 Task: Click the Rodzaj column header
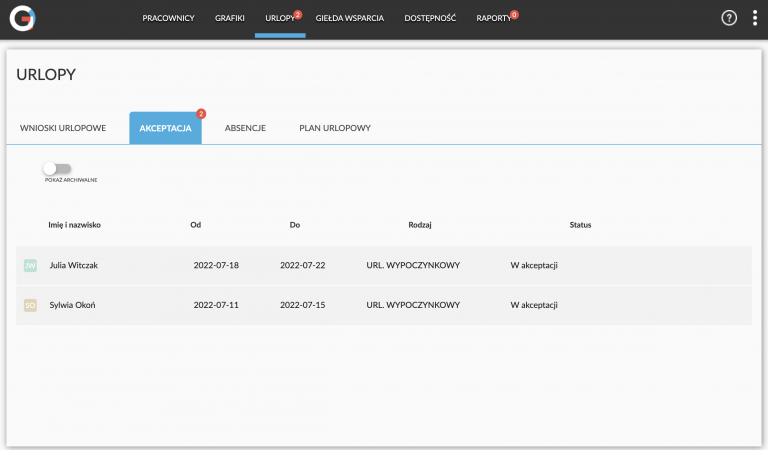click(x=420, y=225)
